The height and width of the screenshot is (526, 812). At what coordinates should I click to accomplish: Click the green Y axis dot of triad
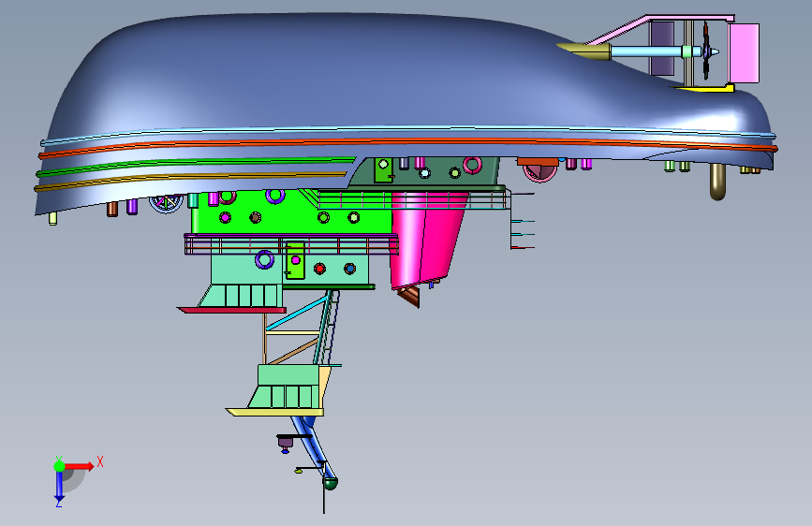(x=60, y=466)
